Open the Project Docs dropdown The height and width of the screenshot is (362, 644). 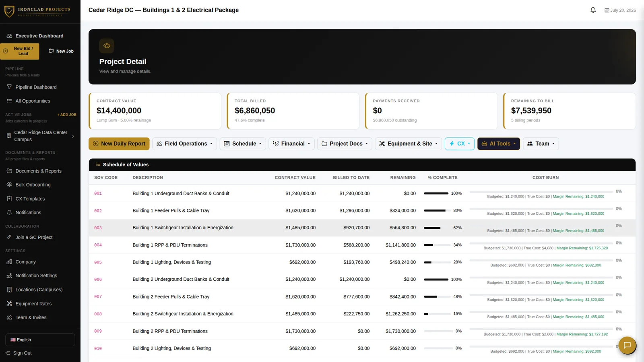(345, 144)
